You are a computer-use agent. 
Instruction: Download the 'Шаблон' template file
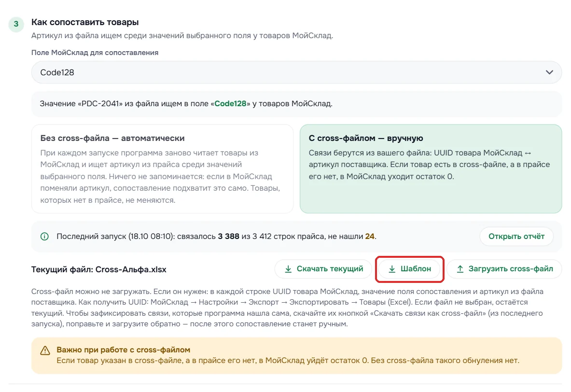(x=409, y=269)
